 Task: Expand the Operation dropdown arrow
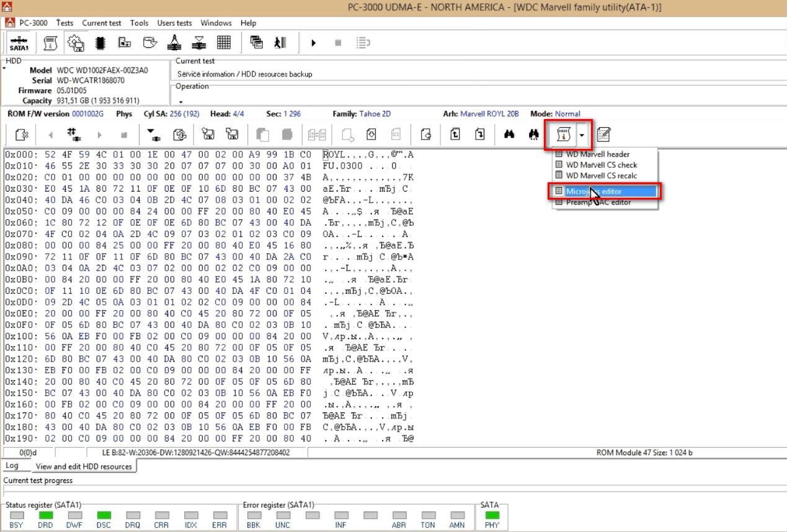tap(180, 102)
